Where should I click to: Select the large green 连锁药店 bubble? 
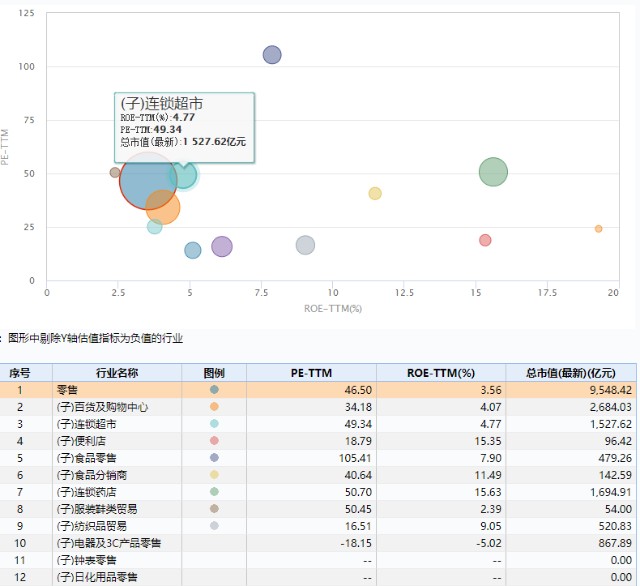point(493,172)
